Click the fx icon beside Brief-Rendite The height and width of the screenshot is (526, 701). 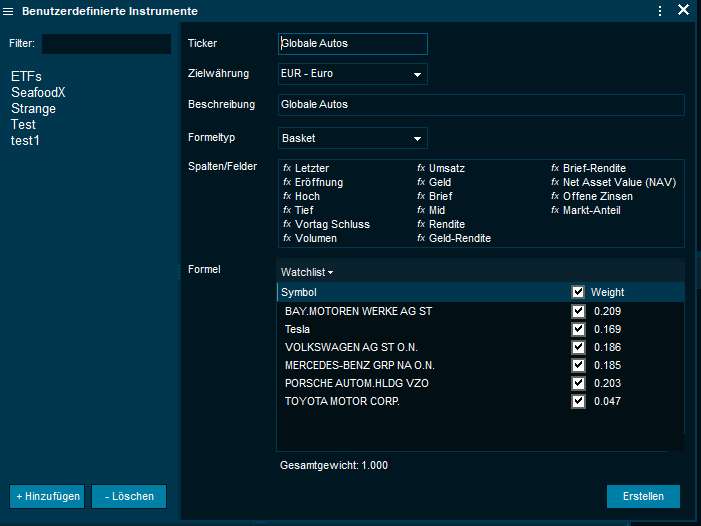(x=555, y=169)
